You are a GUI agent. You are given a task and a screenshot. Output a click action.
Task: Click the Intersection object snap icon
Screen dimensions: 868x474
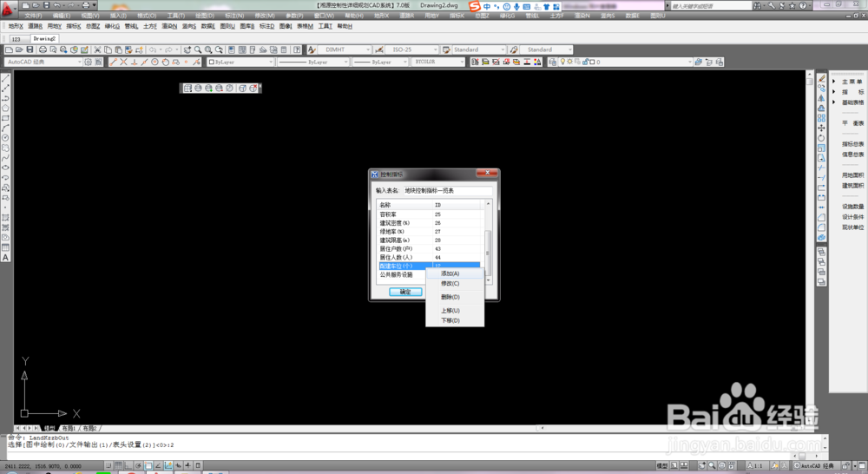coord(123,62)
